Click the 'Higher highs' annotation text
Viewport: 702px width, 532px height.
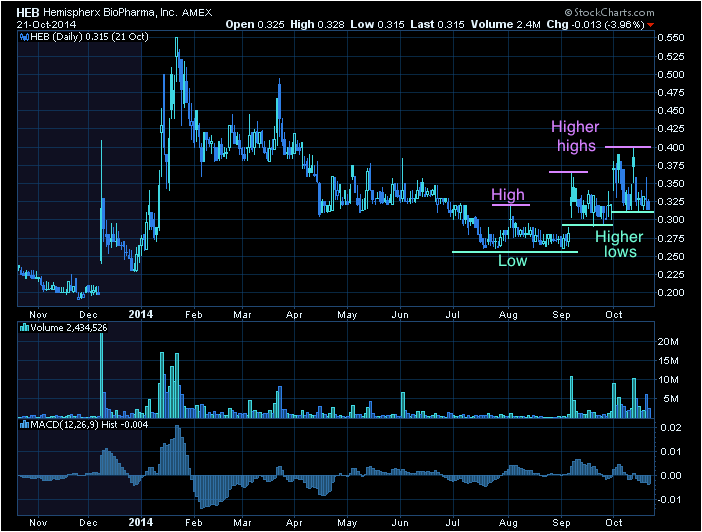(x=575, y=136)
